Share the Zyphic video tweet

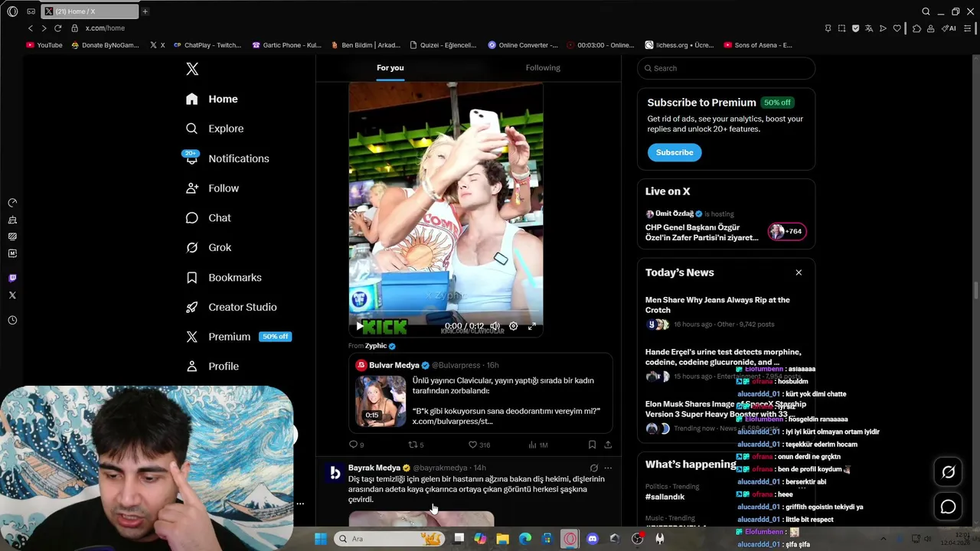[x=608, y=445]
